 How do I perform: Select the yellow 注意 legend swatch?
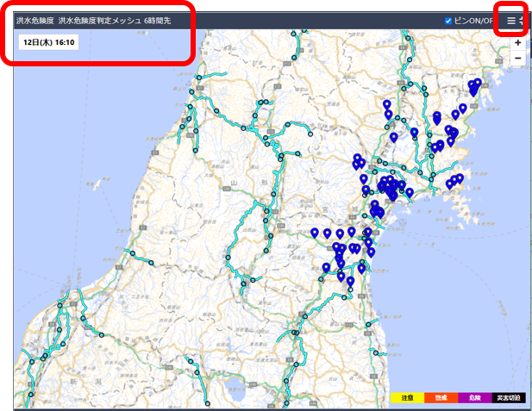pyautogui.click(x=407, y=398)
